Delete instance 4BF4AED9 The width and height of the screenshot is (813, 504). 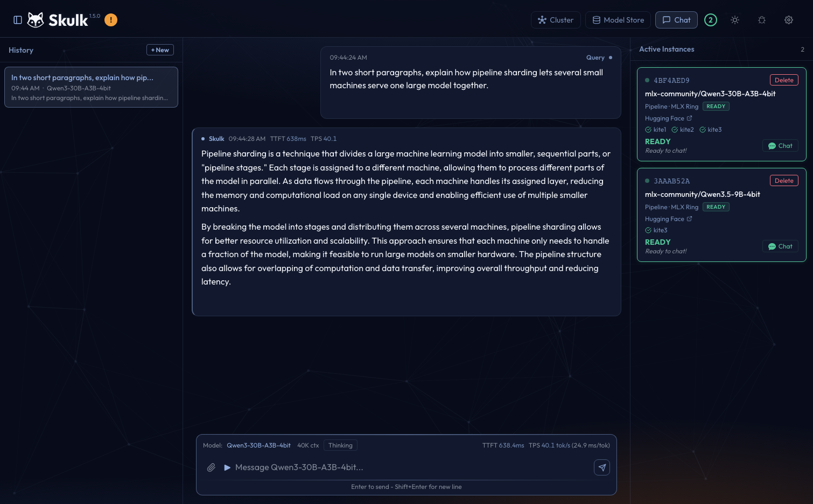tap(784, 80)
